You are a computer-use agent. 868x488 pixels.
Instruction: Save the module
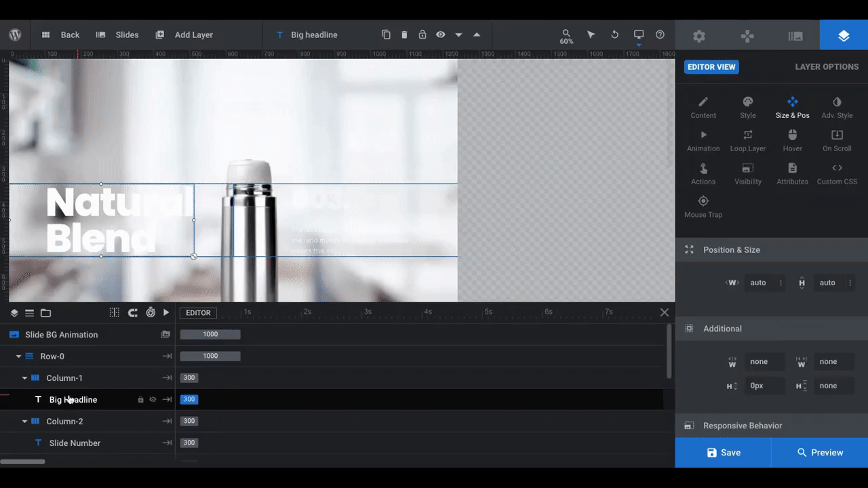723,453
